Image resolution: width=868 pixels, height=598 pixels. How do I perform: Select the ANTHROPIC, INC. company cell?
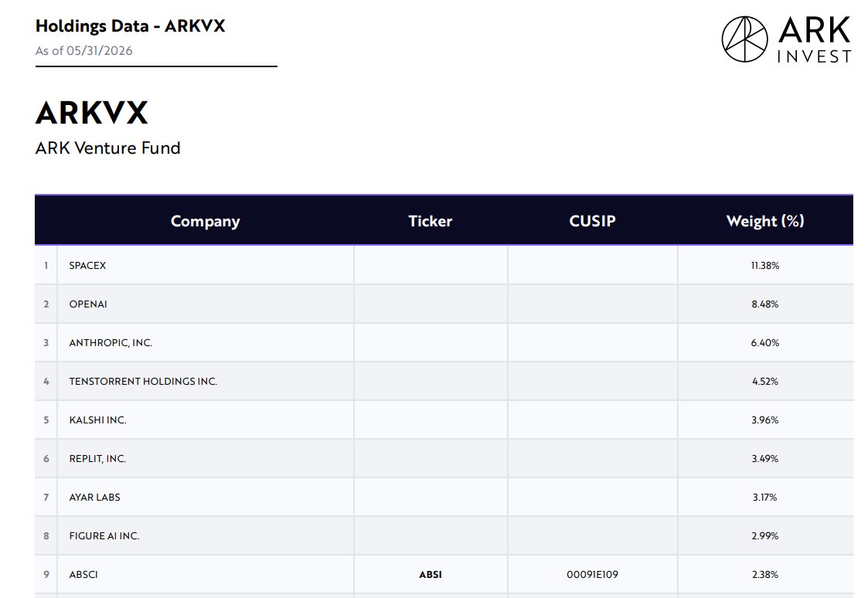coord(206,343)
